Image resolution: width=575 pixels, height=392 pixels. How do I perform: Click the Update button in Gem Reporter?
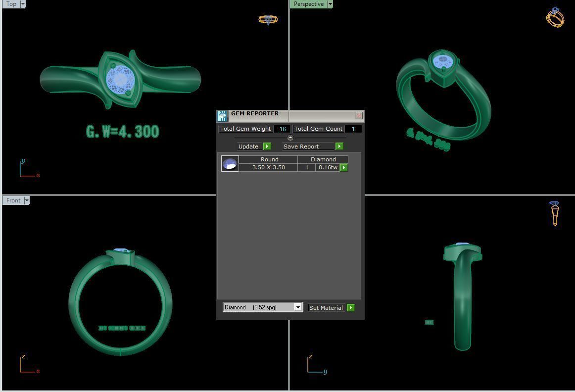pyautogui.click(x=249, y=147)
